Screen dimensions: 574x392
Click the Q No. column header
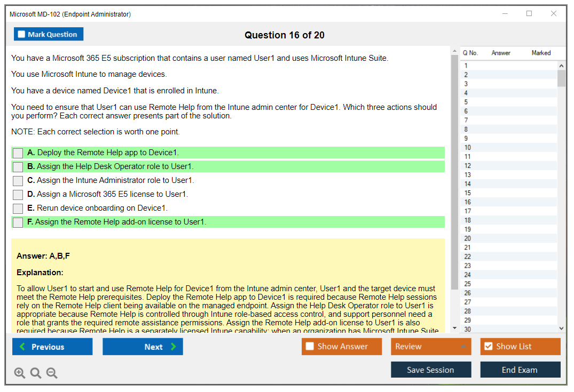470,53
